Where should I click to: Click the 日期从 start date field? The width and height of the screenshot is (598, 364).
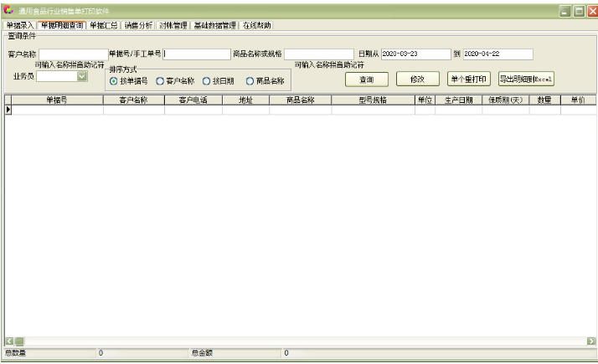tap(415, 54)
